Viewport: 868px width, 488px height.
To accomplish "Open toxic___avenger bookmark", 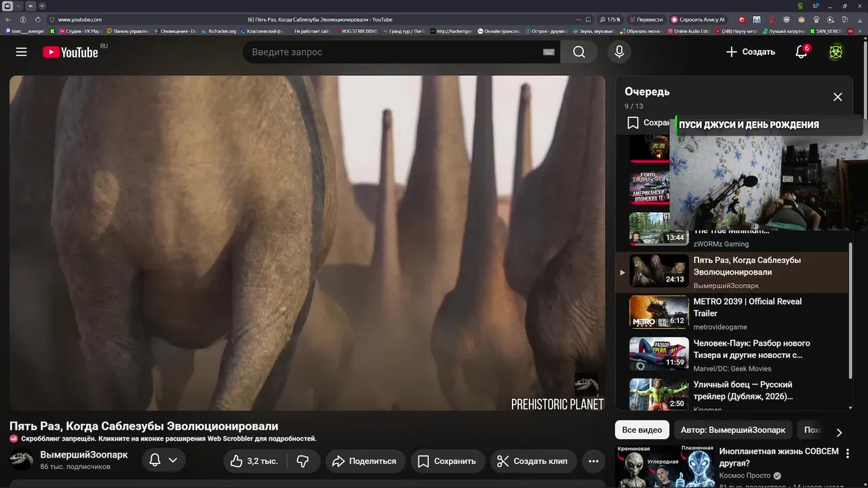I will [24, 31].
